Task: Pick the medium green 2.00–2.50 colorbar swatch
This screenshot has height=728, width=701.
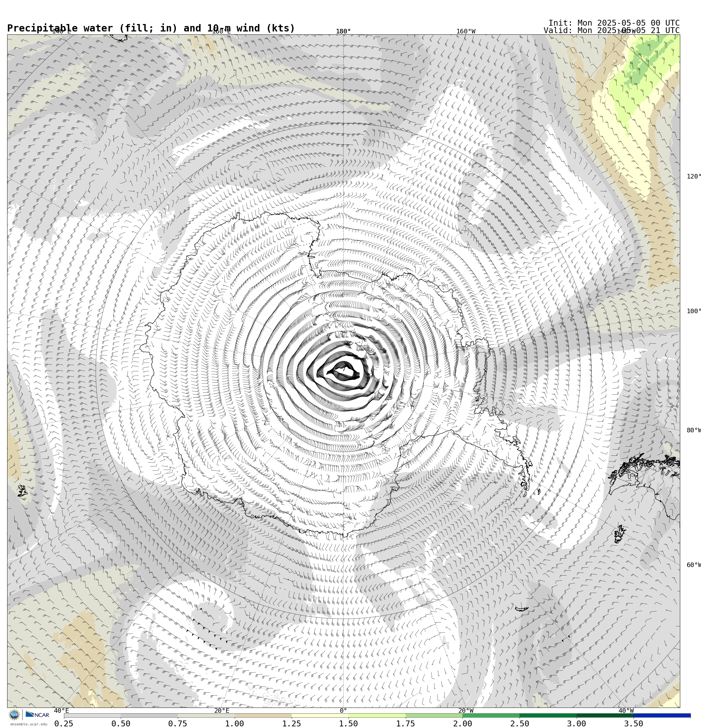Action: tap(491, 715)
